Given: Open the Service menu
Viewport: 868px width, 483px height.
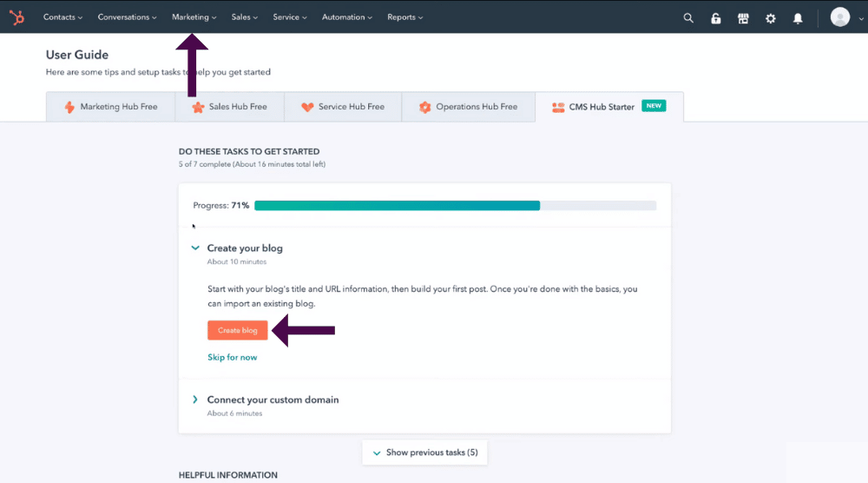Looking at the screenshot, I should [x=290, y=17].
